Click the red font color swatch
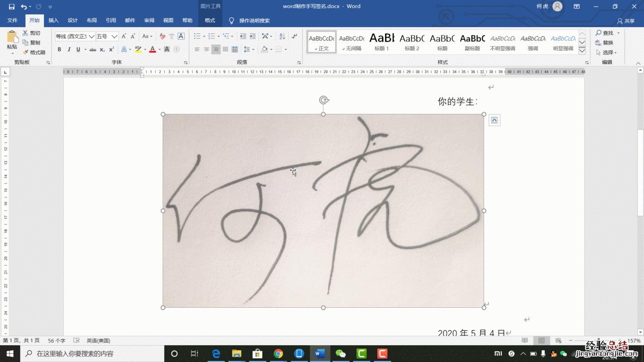 click(153, 49)
